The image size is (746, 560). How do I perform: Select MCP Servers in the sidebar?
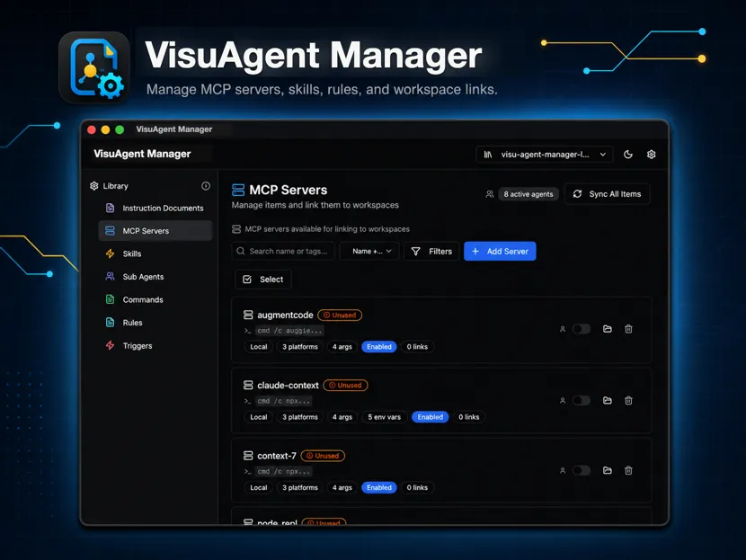point(155,231)
